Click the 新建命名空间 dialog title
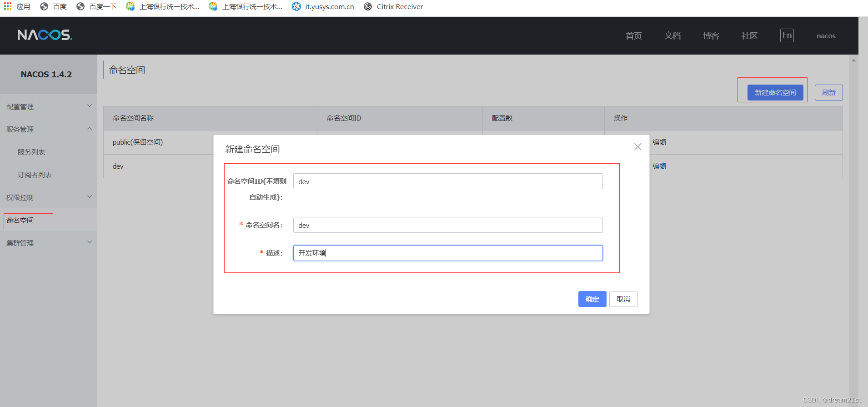This screenshot has height=407, width=868. pyautogui.click(x=252, y=149)
